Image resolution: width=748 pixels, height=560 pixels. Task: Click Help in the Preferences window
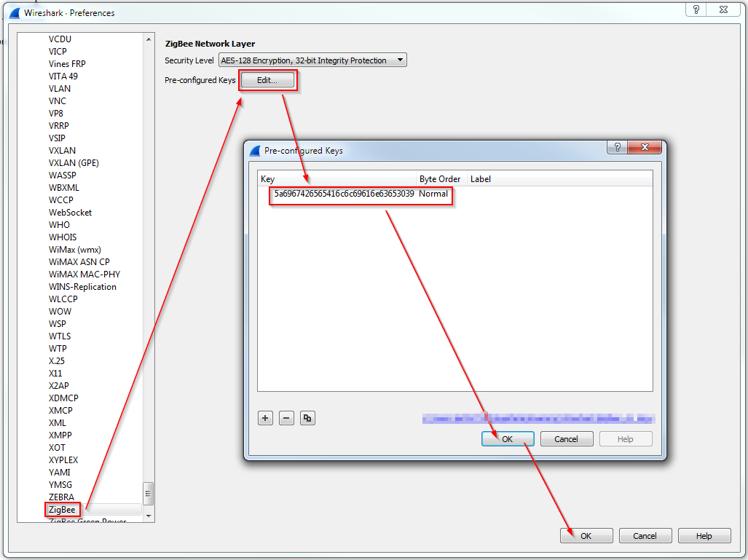[704, 535]
